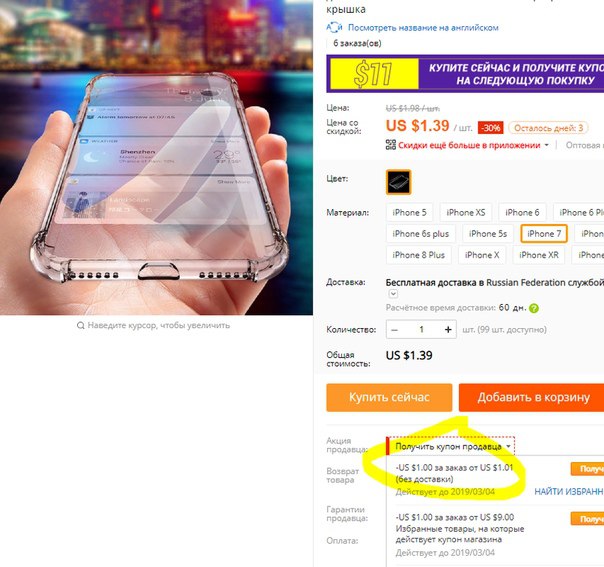Click the magnifier icon under product image
Viewport: 604px width, 567px height.
(x=81, y=325)
